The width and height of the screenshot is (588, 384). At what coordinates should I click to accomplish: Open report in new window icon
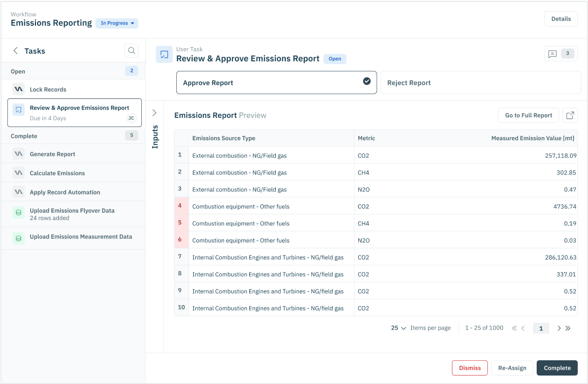click(x=570, y=115)
